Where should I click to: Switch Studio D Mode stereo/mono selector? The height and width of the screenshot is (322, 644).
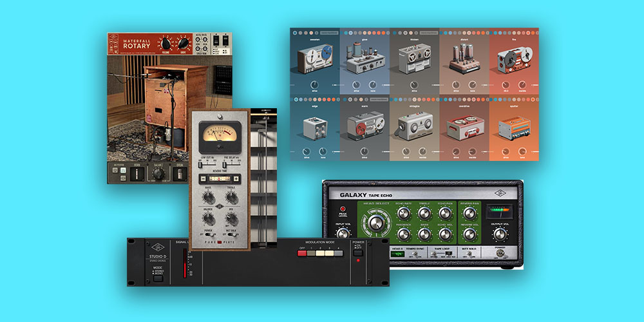[158, 277]
